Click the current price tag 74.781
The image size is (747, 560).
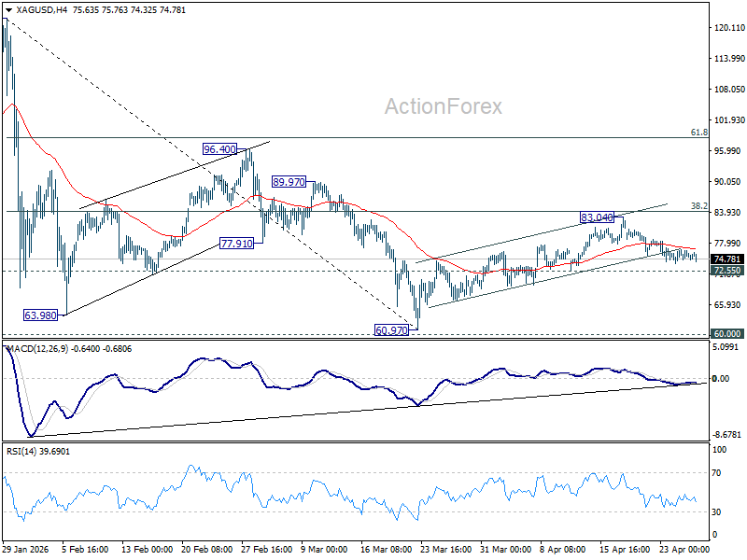[x=727, y=259]
